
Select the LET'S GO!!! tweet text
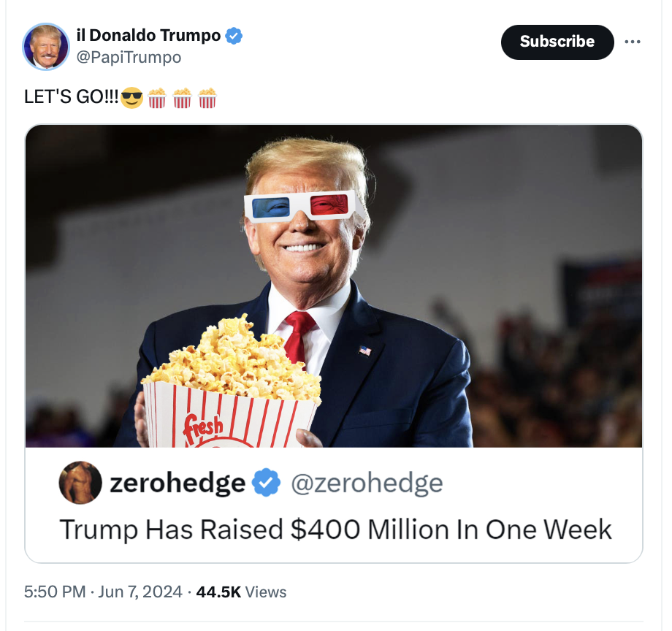[71, 97]
